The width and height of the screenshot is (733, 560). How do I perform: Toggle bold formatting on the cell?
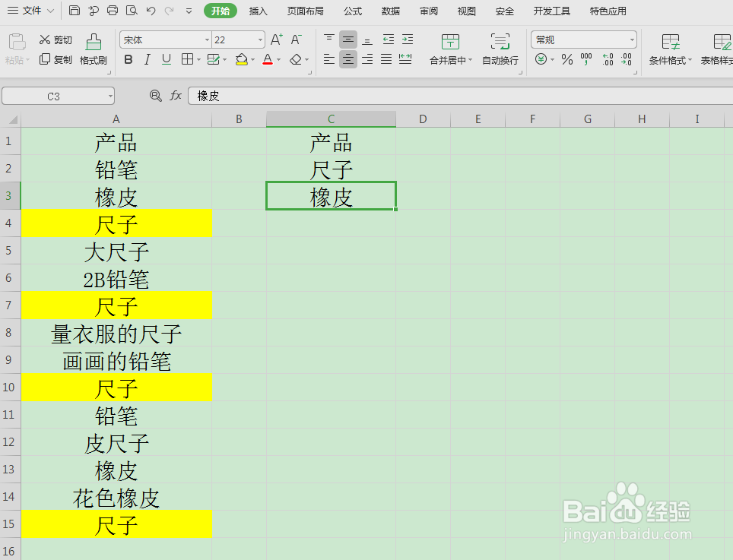click(x=129, y=60)
